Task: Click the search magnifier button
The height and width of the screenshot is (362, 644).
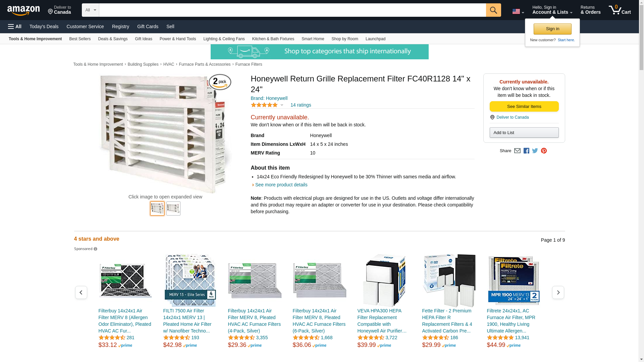Action: point(493,10)
